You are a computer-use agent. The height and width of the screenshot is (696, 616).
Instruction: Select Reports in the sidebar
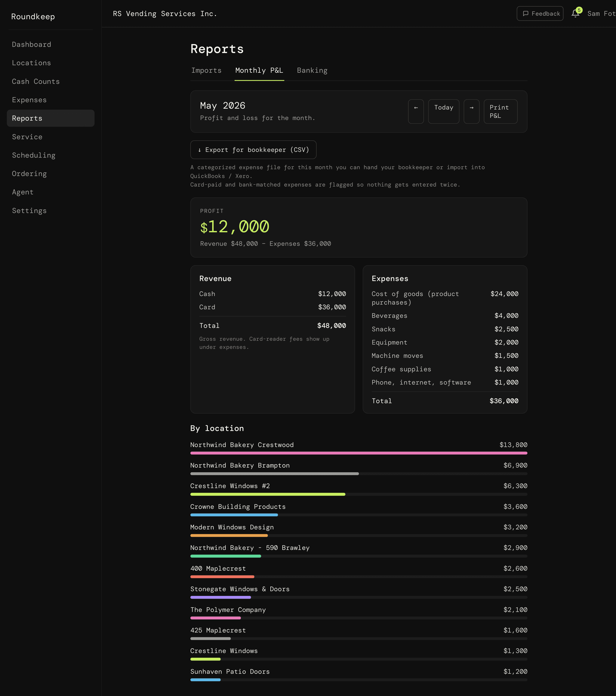[51, 118]
